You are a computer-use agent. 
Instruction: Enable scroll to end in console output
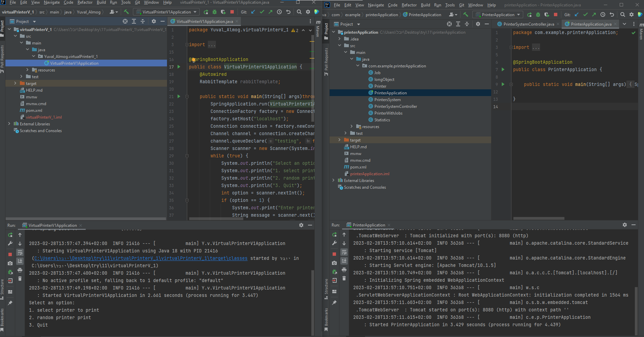[x=20, y=262]
